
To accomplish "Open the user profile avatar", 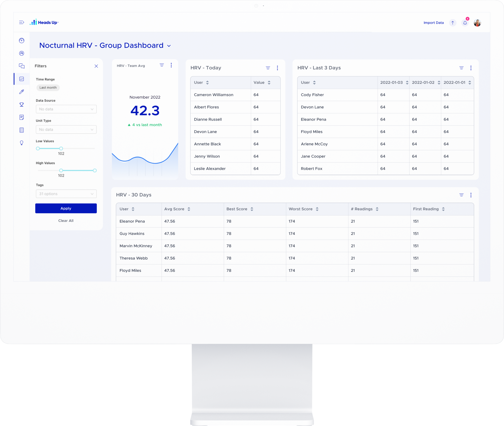I will pos(477,23).
